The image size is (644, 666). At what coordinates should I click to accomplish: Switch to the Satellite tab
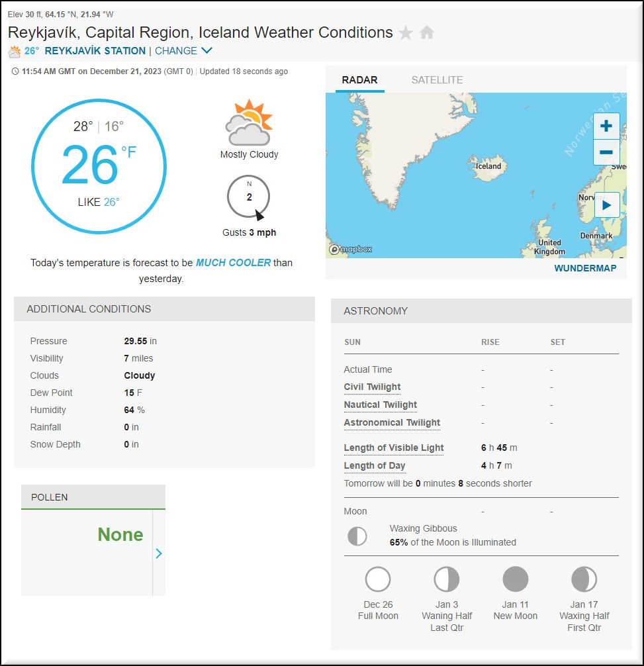tap(437, 80)
